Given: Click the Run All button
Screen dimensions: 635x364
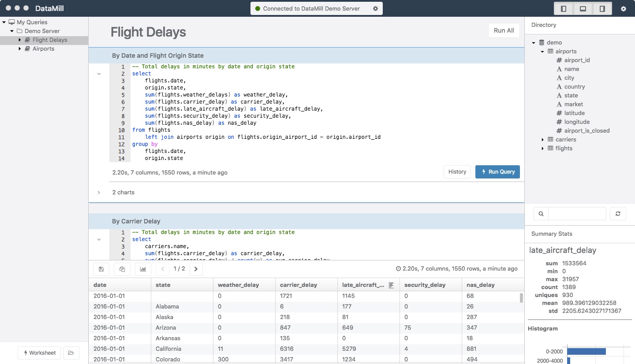Looking at the screenshot, I should coord(504,31).
